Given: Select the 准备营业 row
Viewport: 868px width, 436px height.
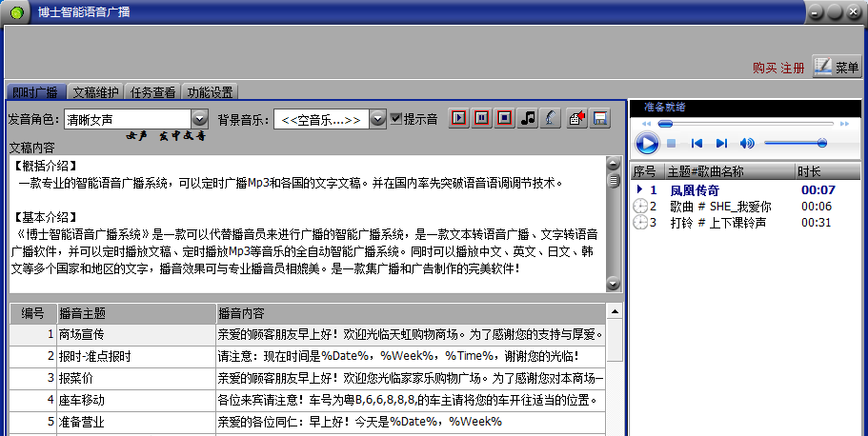Looking at the screenshot, I should [x=307, y=422].
